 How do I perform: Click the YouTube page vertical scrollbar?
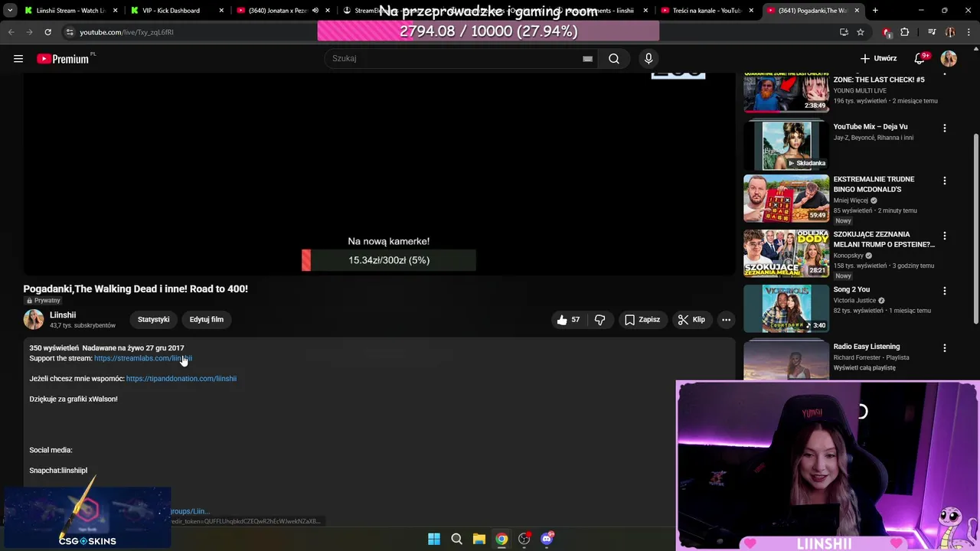[975, 230]
